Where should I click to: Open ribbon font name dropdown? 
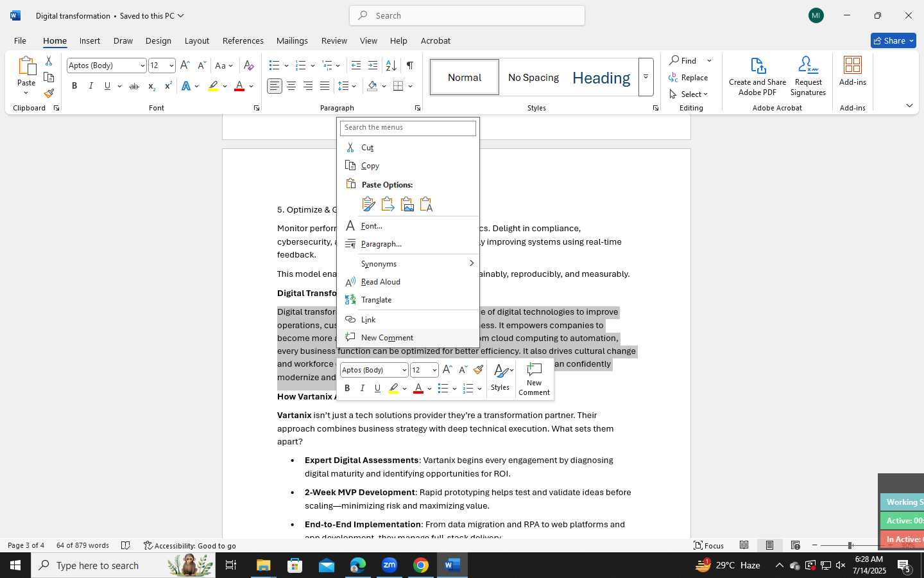pyautogui.click(x=142, y=66)
